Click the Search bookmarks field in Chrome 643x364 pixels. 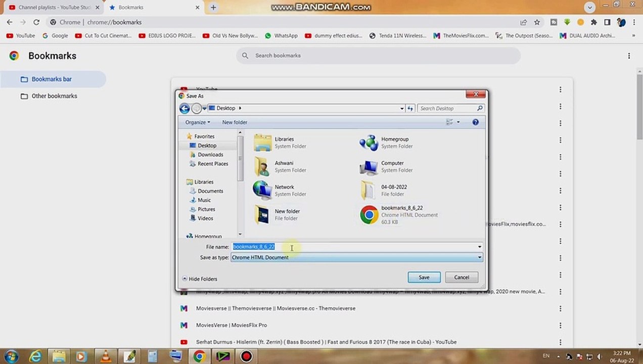coord(378,56)
